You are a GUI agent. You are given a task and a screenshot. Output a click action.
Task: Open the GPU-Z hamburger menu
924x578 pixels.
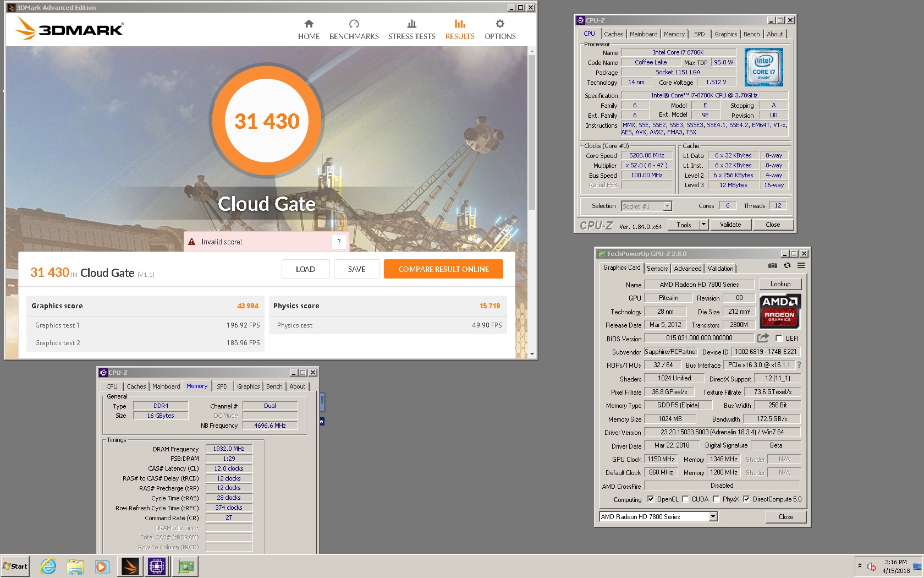(801, 265)
